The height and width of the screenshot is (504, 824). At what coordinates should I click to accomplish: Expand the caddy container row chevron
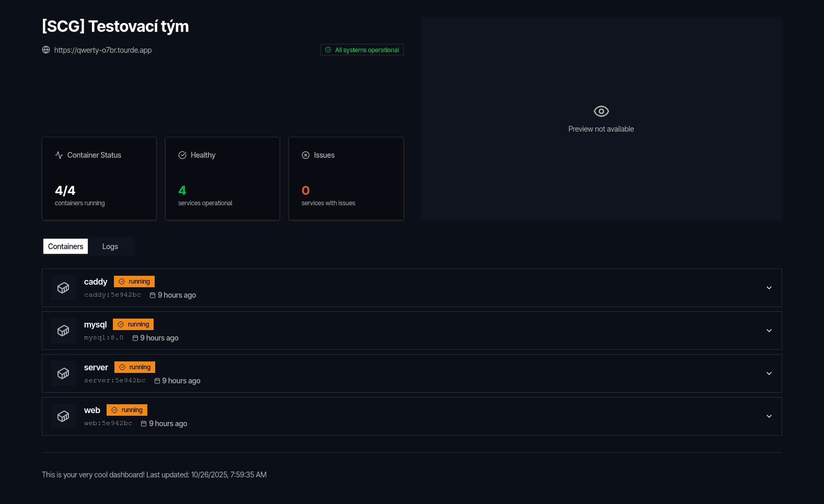click(769, 288)
